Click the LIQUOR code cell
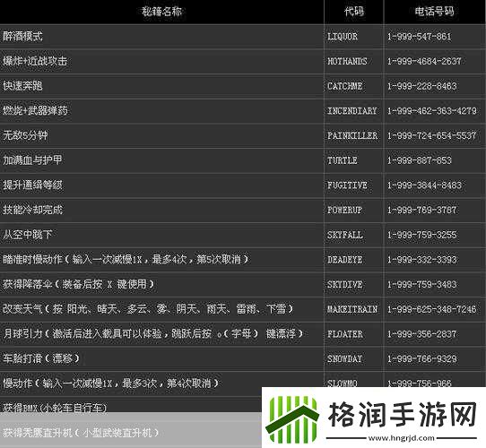 (x=353, y=37)
